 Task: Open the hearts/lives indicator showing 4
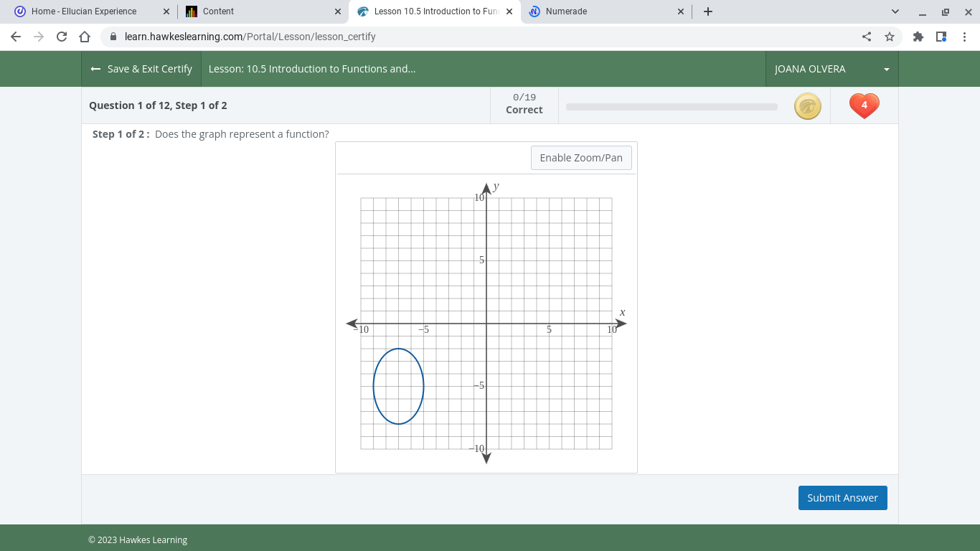coord(864,105)
